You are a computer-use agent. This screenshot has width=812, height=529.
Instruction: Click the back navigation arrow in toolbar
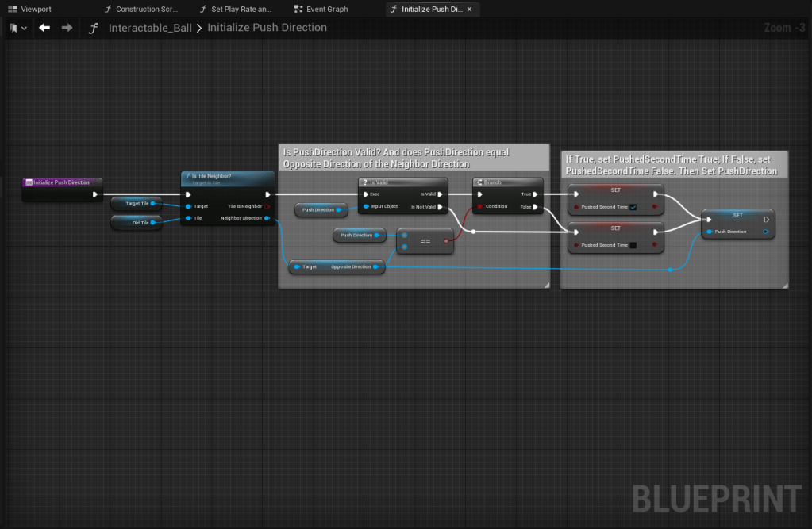(x=44, y=28)
